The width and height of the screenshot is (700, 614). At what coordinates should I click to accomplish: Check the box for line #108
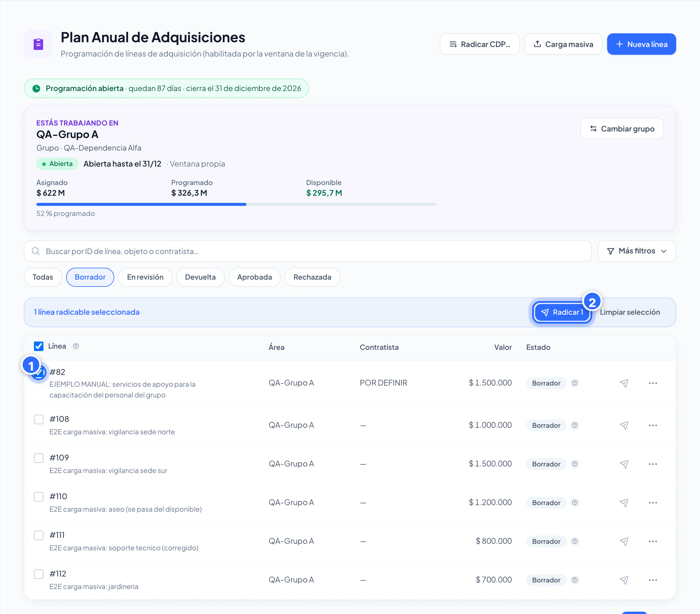pos(39,420)
